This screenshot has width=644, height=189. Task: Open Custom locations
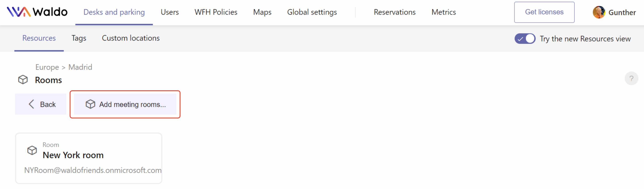pyautogui.click(x=130, y=38)
